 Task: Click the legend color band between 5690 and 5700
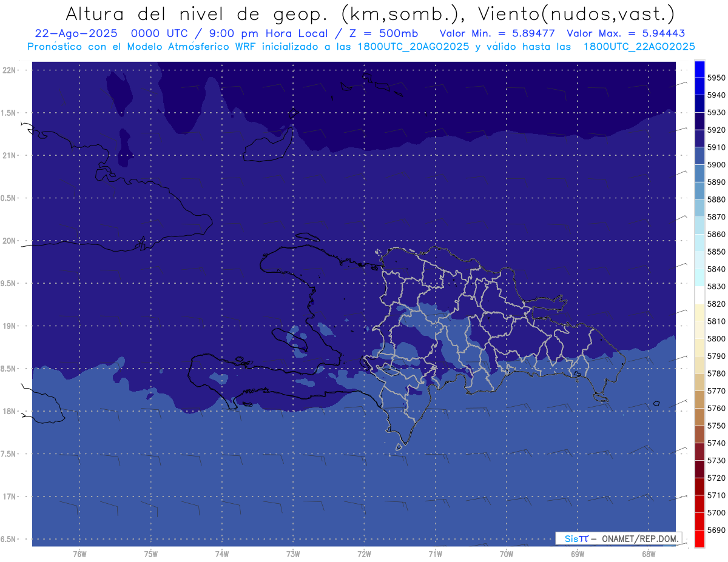[x=699, y=521]
